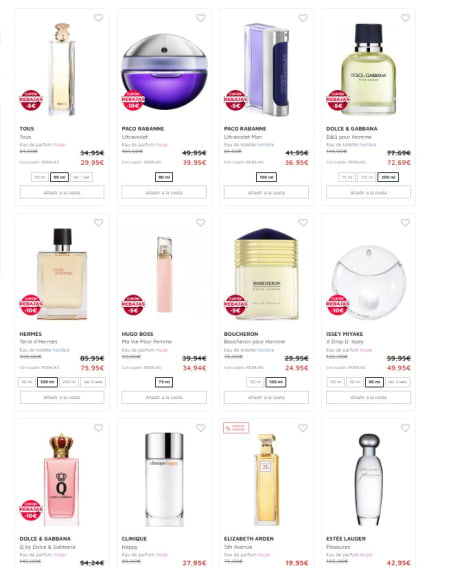Open more sizes option for Tous perfume

82,177
